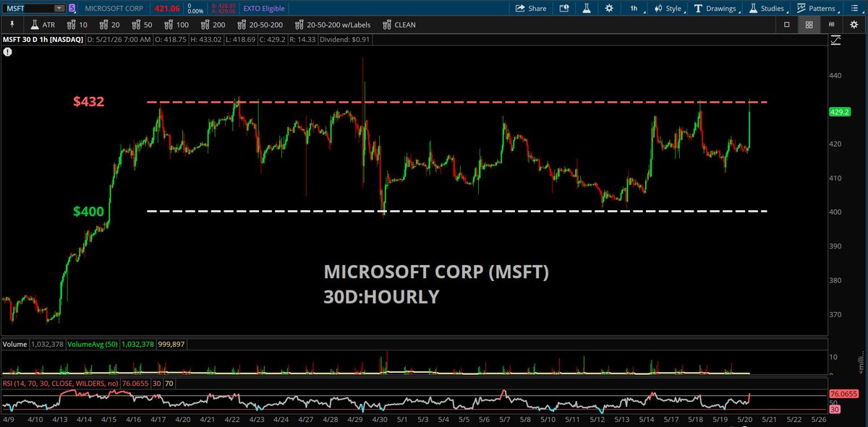Click the MICROSOFT CORP (MSFT) chart annotation
This screenshot has height=427, width=868.
coord(436,272)
